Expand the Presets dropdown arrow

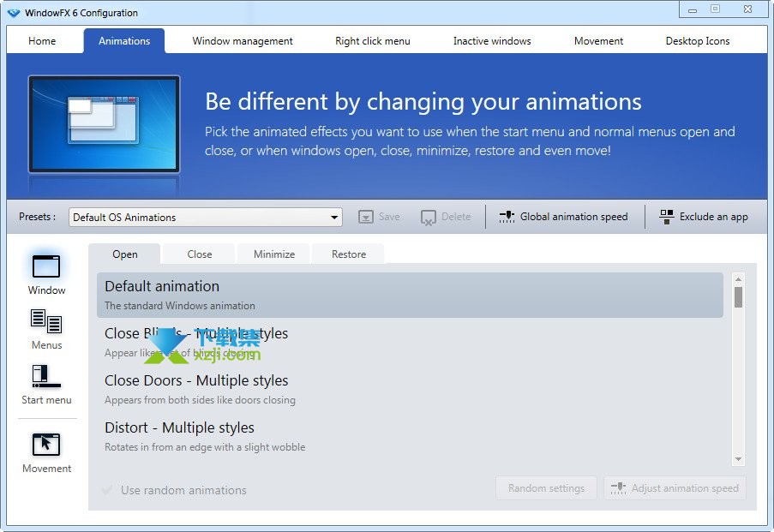[334, 217]
